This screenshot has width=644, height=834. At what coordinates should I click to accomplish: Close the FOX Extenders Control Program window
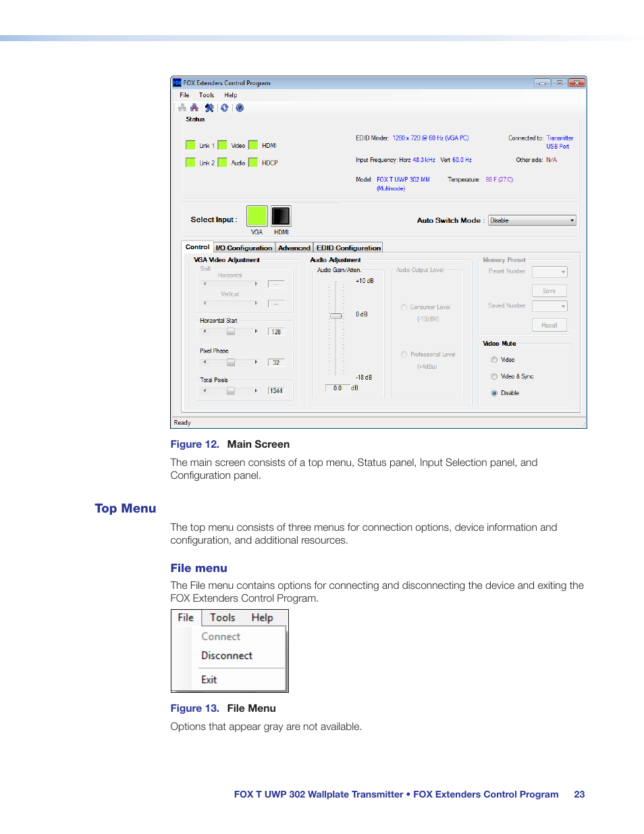click(576, 83)
